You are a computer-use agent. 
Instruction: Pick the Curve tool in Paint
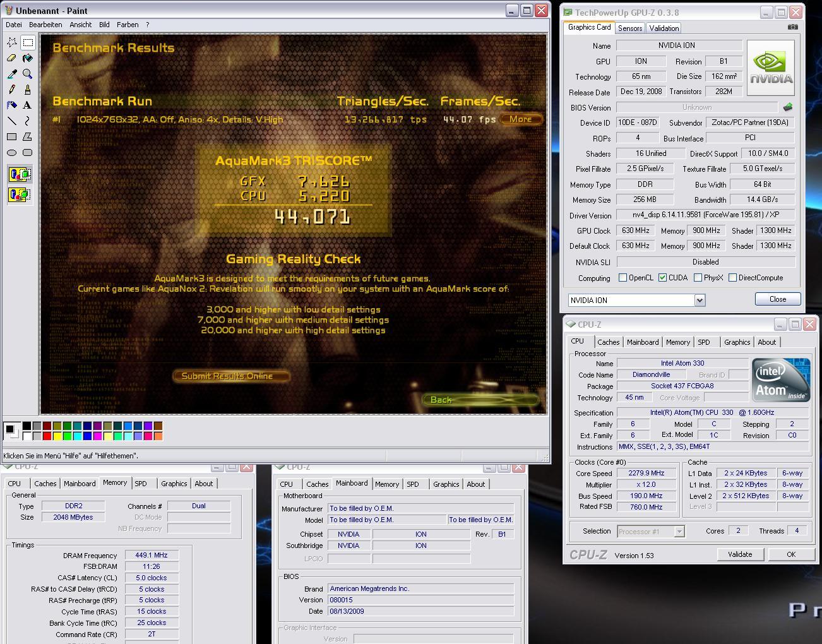point(28,121)
